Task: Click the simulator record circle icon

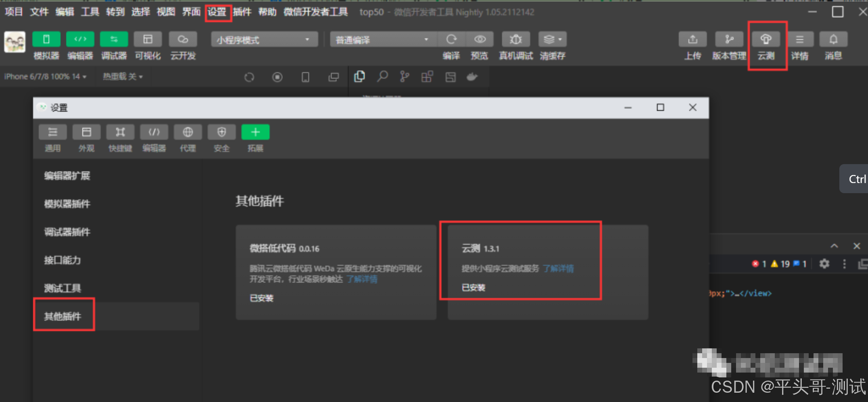Action: (x=277, y=77)
